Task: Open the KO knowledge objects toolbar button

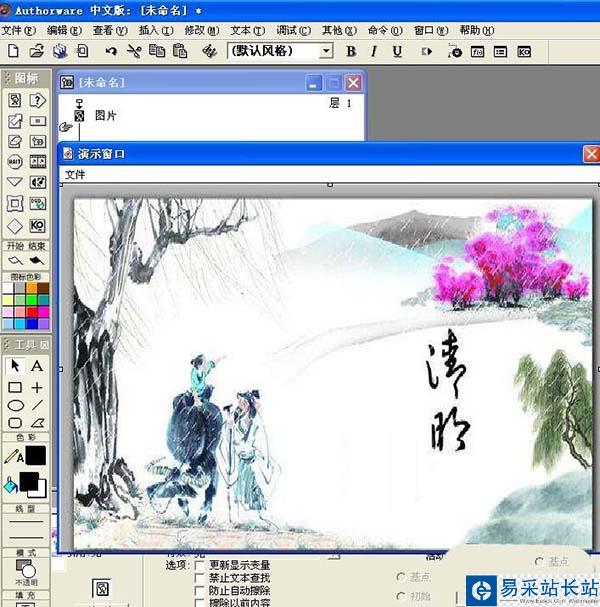Action: 524,51
